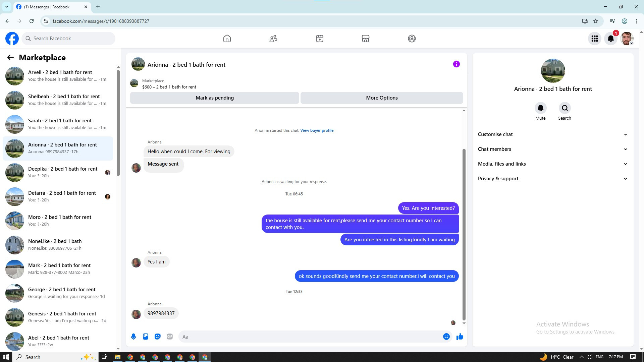Open the sticker picker icon
644x362 pixels.
coord(158,337)
